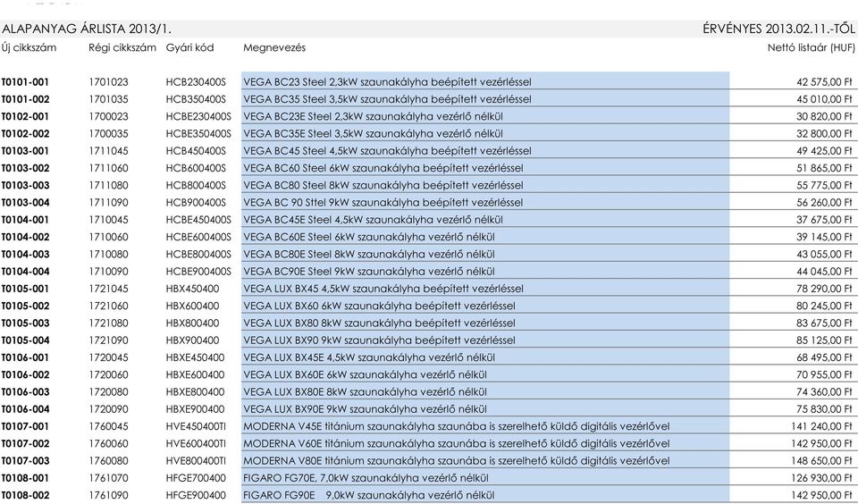
Task: Select MODERNA V45E titánium szaunakályha description
Action: (457, 426)
